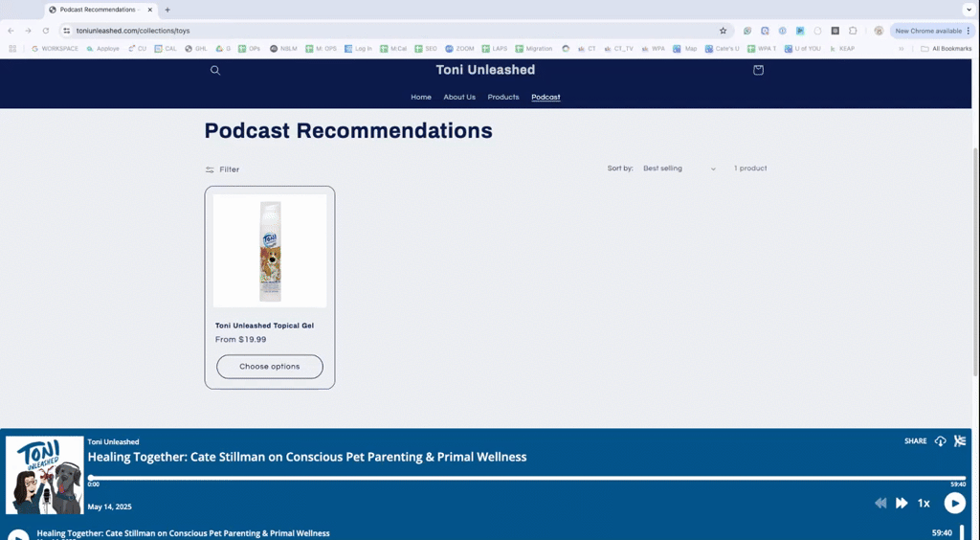
Task: Open the All Bookmarks folder
Action: (947, 49)
